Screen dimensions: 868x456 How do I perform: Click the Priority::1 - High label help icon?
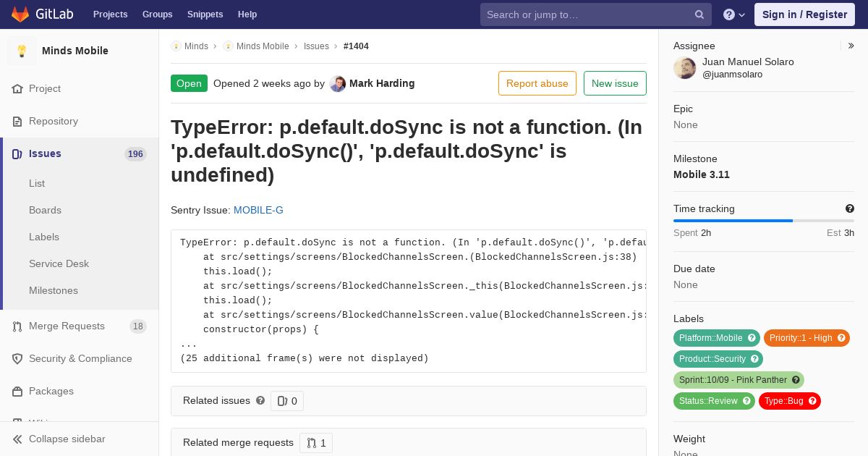pyautogui.click(x=841, y=338)
